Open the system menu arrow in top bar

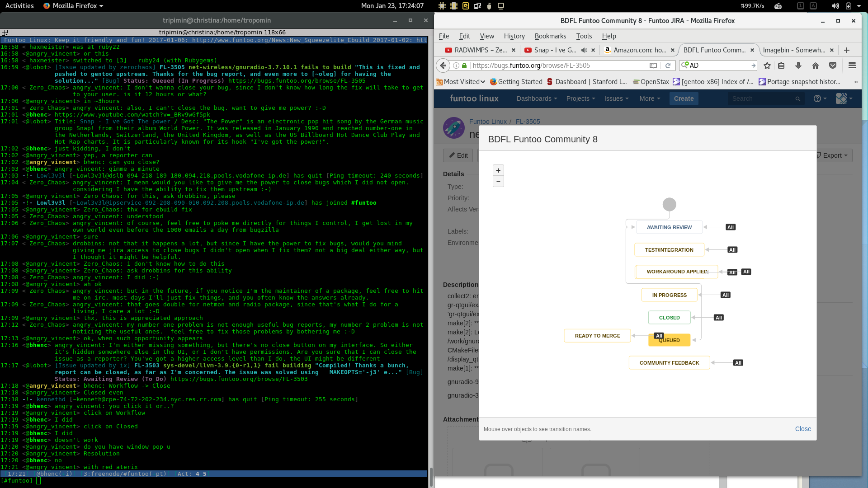[859, 6]
